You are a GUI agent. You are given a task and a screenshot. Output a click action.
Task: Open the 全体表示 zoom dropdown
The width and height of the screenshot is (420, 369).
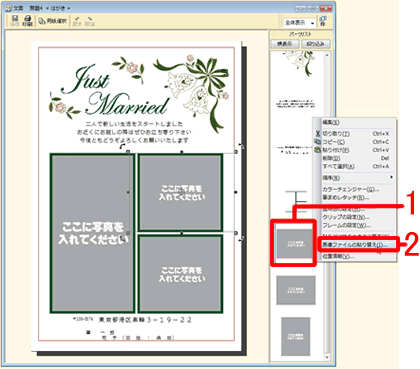coord(299,23)
